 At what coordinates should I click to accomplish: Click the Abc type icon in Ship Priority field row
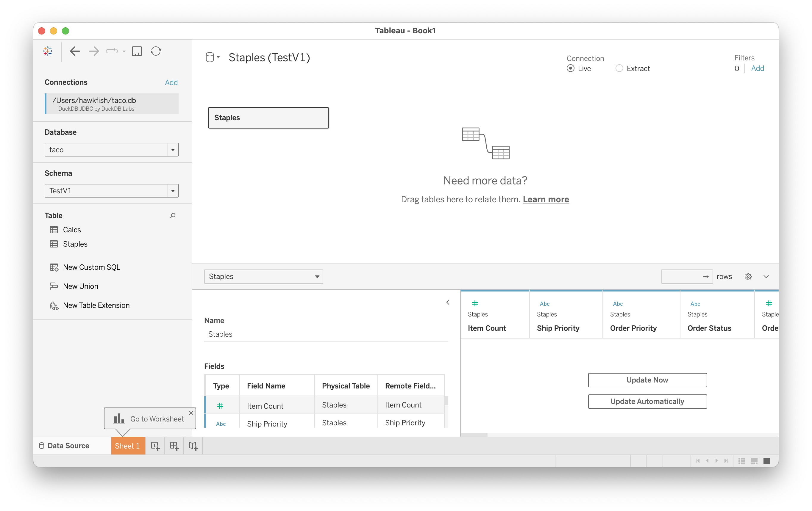pos(221,424)
